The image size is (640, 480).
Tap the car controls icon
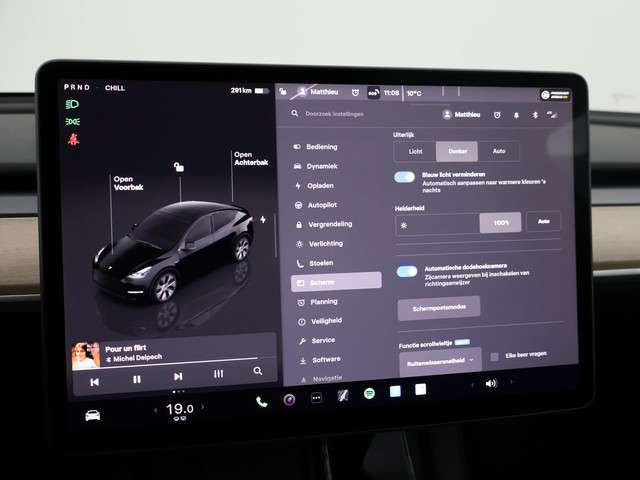92,415
